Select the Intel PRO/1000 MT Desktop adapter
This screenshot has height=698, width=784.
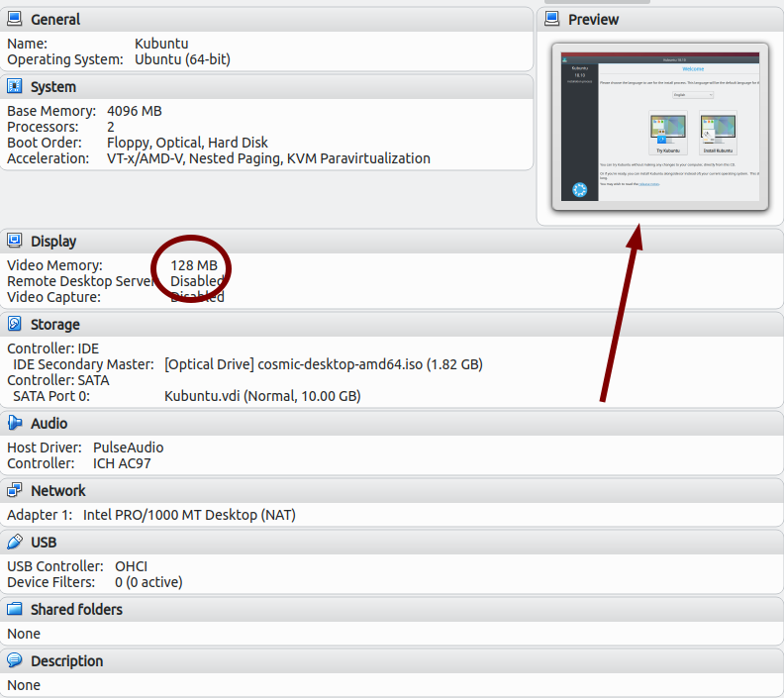click(189, 515)
